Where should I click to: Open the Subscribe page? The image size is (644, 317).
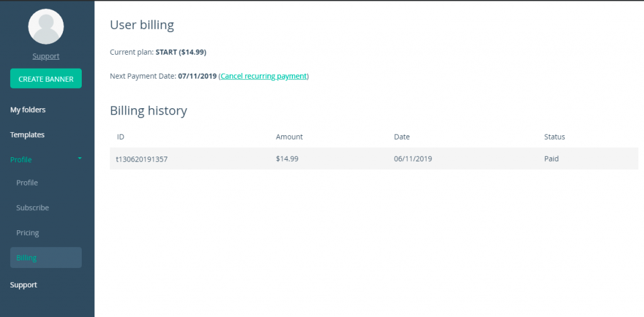coord(33,208)
